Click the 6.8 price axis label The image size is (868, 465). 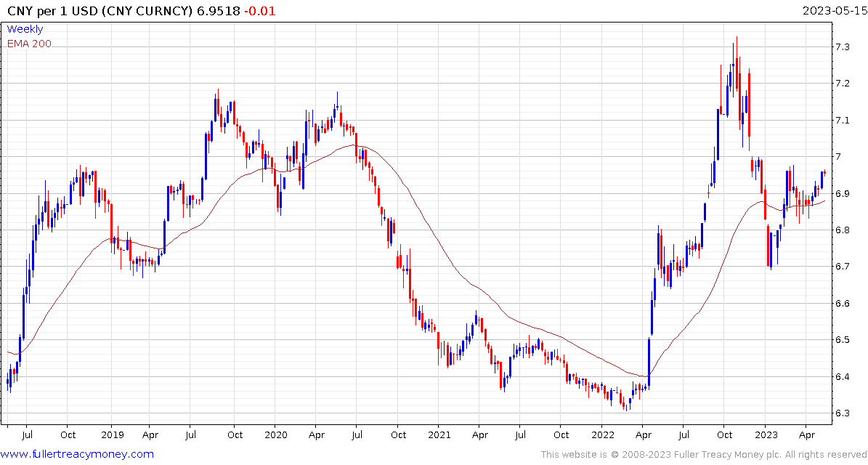click(x=841, y=230)
